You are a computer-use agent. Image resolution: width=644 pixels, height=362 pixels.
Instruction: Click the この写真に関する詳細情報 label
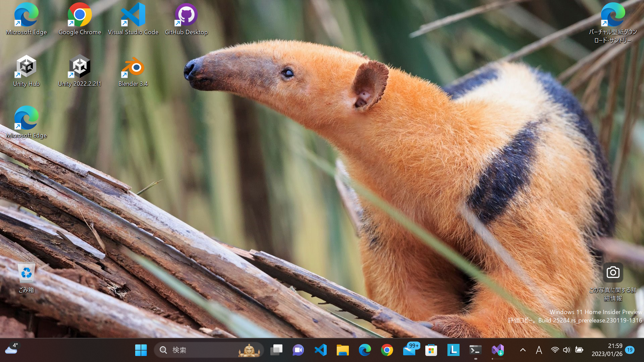613,294
